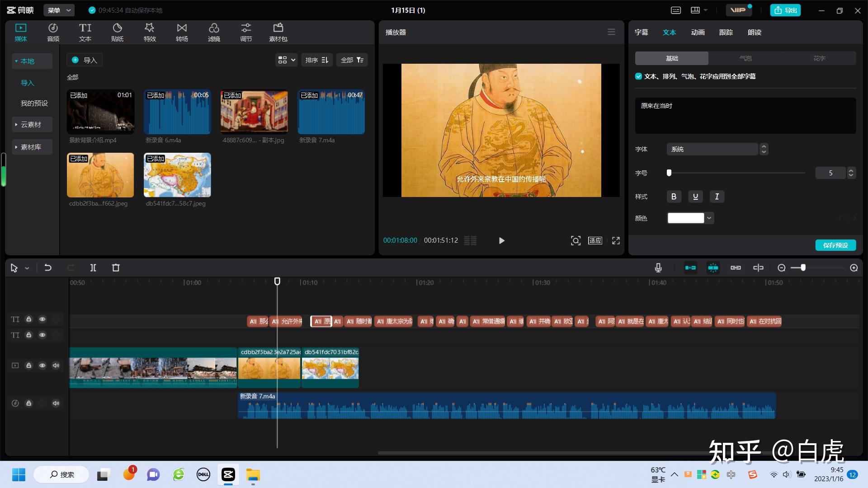The image size is (868, 488).
Task: Toggle auto snapping in timeline toolbar
Action: 713,268
